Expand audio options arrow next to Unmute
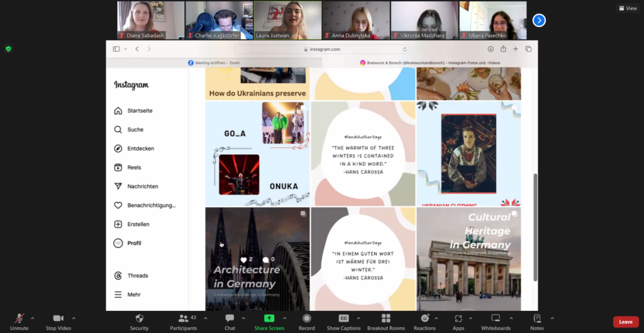Viewport: 644px width, 333px height. (x=33, y=319)
